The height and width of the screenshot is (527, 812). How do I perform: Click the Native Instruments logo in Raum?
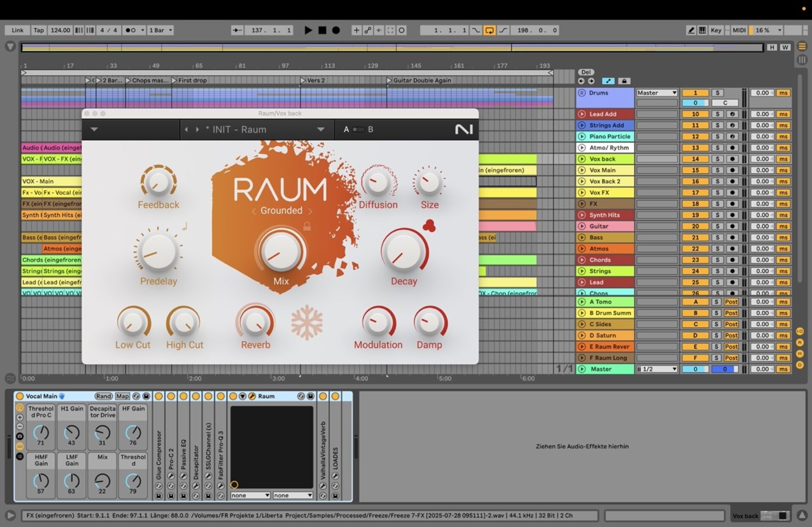(464, 129)
